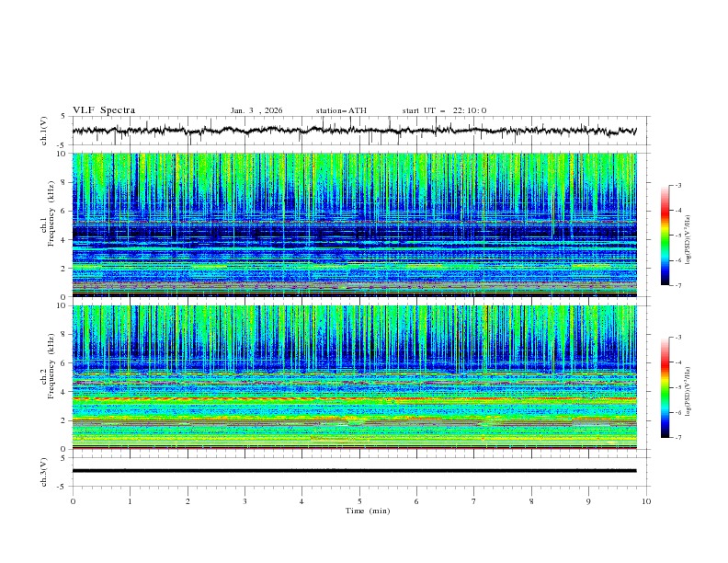Click the time axis tick label '2'
The width and height of the screenshot is (728, 563).
[188, 501]
